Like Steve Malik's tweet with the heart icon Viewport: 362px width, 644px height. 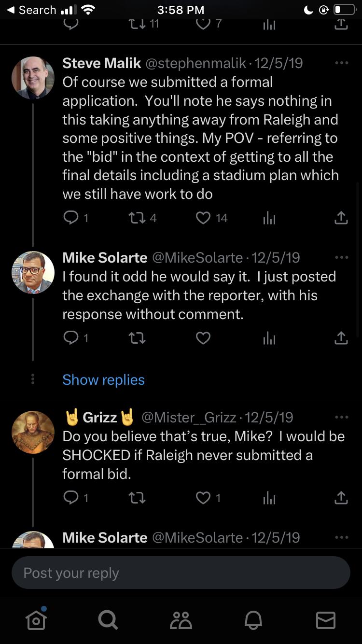(x=203, y=218)
